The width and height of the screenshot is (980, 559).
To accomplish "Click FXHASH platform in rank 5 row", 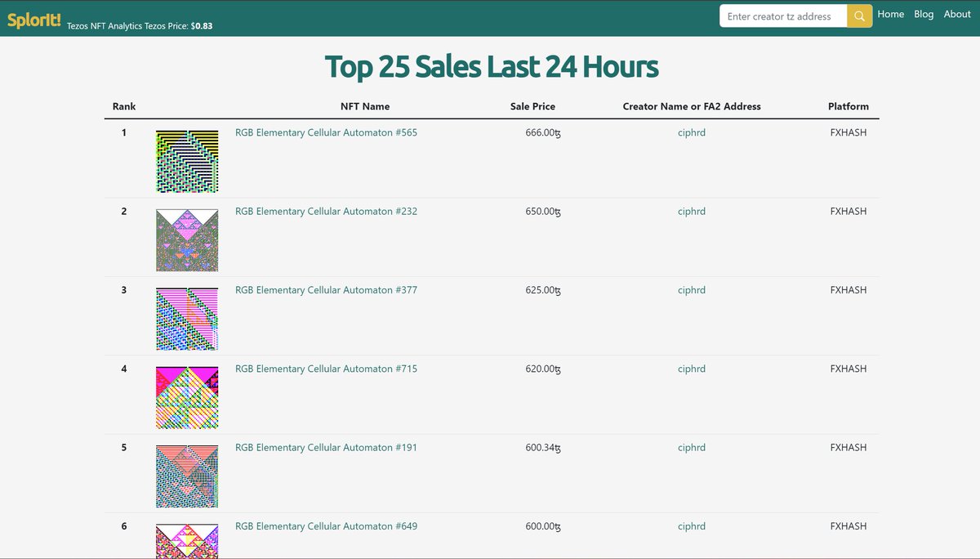I will pos(849,447).
